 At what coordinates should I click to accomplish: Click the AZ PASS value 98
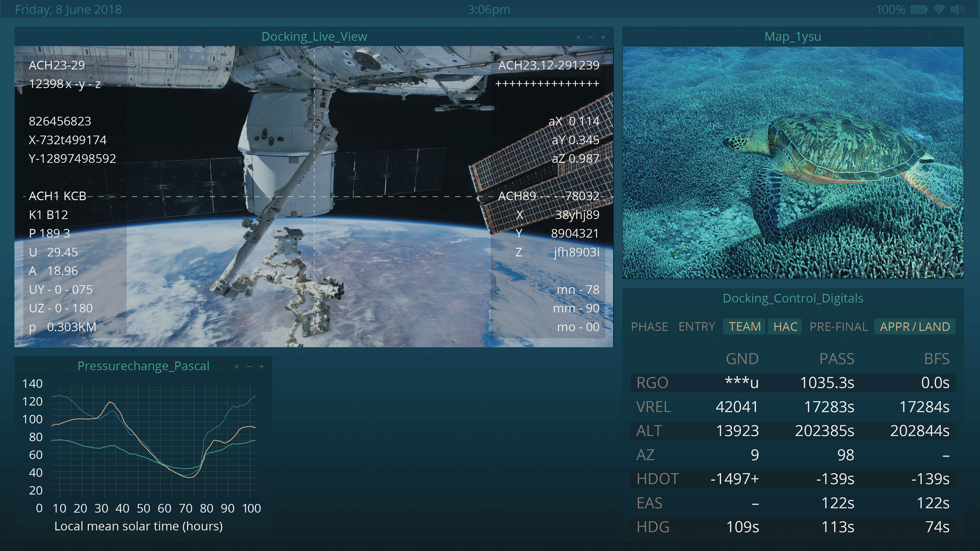(845, 455)
